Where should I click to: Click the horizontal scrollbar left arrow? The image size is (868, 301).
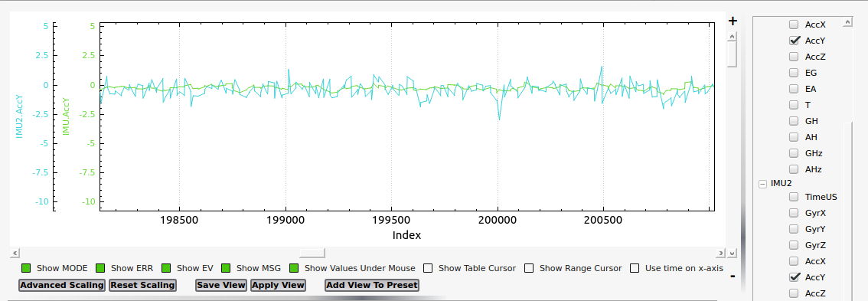click(15, 253)
